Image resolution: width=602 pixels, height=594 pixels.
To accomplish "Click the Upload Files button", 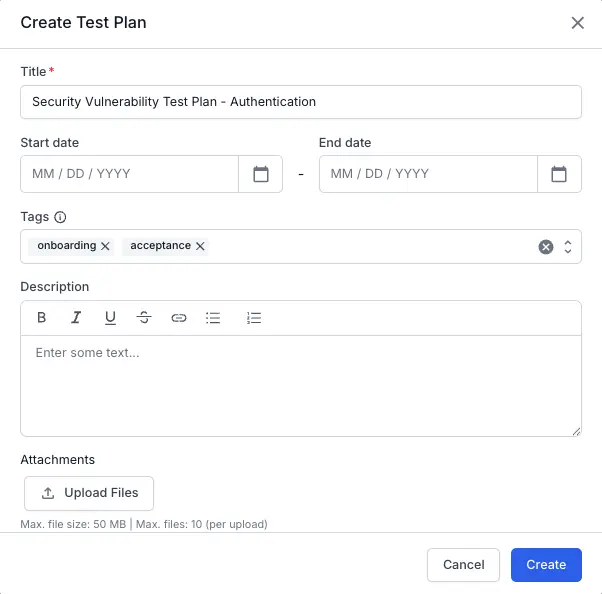I will click(89, 493).
